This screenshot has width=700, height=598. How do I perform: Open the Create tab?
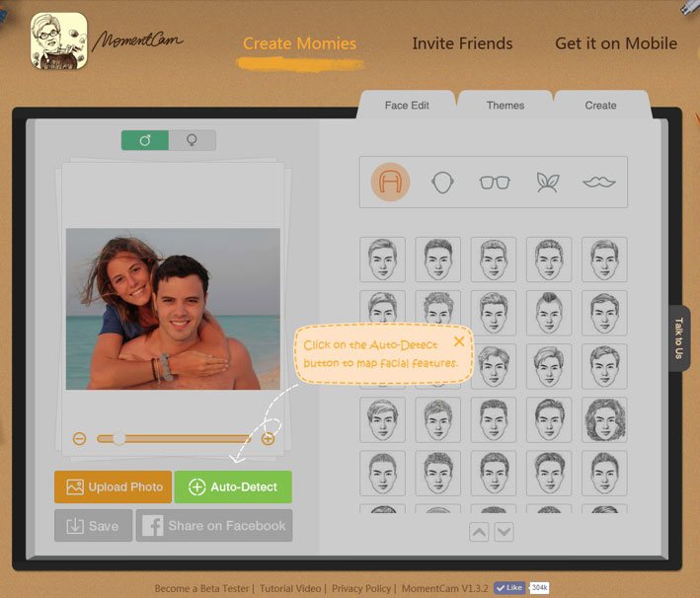(x=601, y=106)
